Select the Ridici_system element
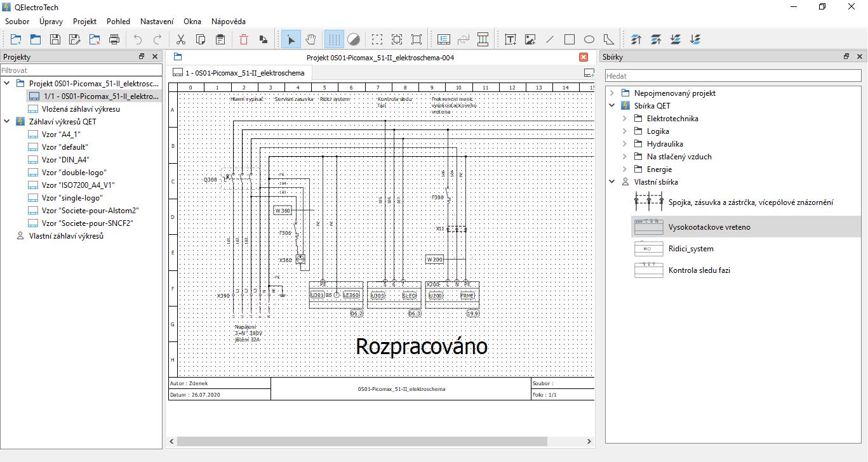Screen dimensions: 868x462 [x=691, y=249]
